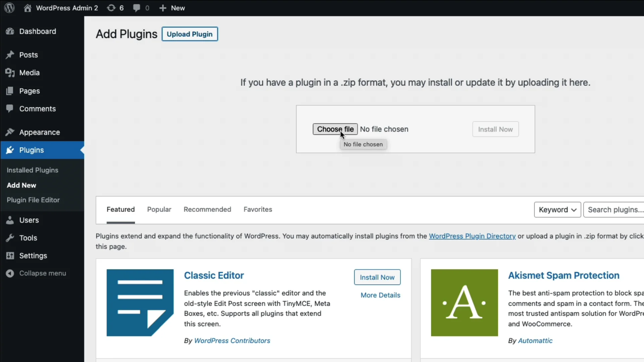Click the Plugins plug icon
Viewport: 644px width, 362px height.
pyautogui.click(x=10, y=150)
